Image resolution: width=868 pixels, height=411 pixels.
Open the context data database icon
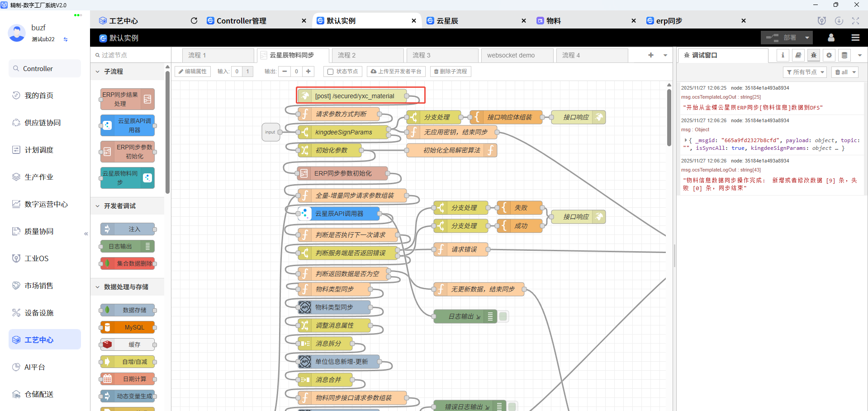pyautogui.click(x=844, y=55)
